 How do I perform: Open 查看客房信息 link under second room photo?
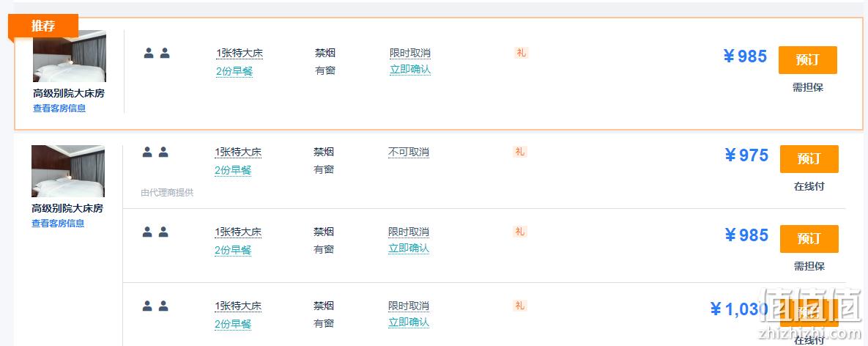tap(58, 224)
